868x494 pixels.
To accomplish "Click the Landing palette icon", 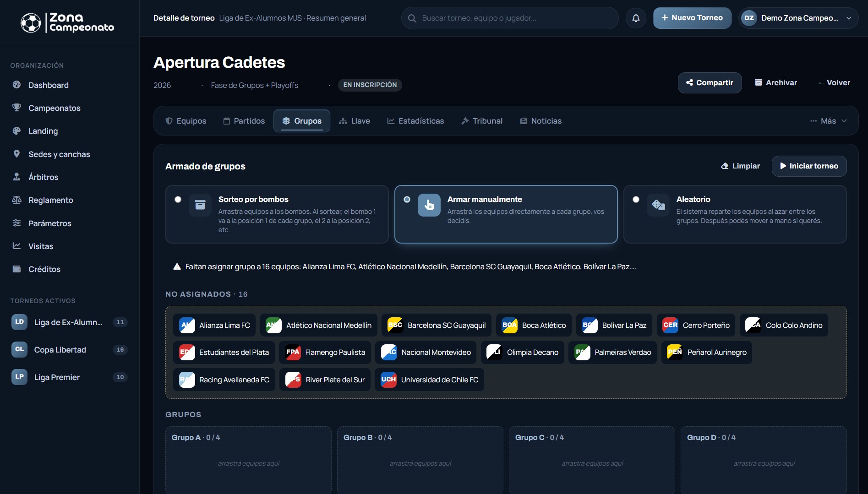I will [17, 130].
